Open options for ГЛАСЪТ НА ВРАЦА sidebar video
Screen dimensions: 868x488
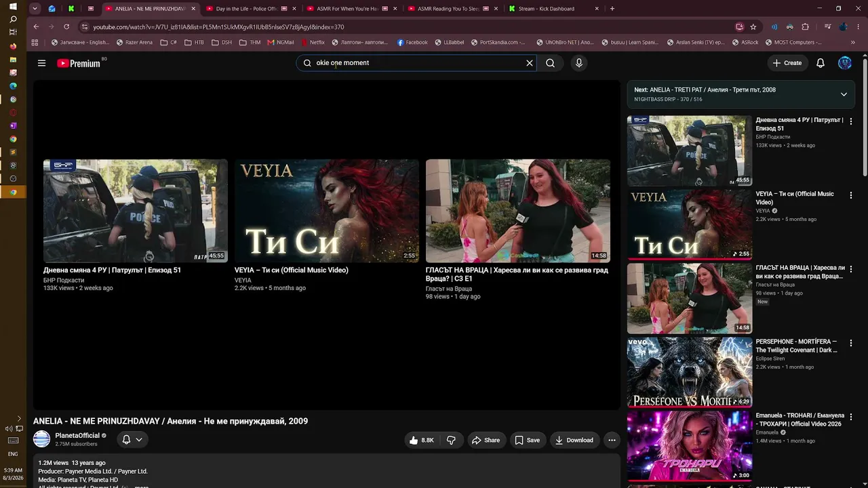pos(851,269)
